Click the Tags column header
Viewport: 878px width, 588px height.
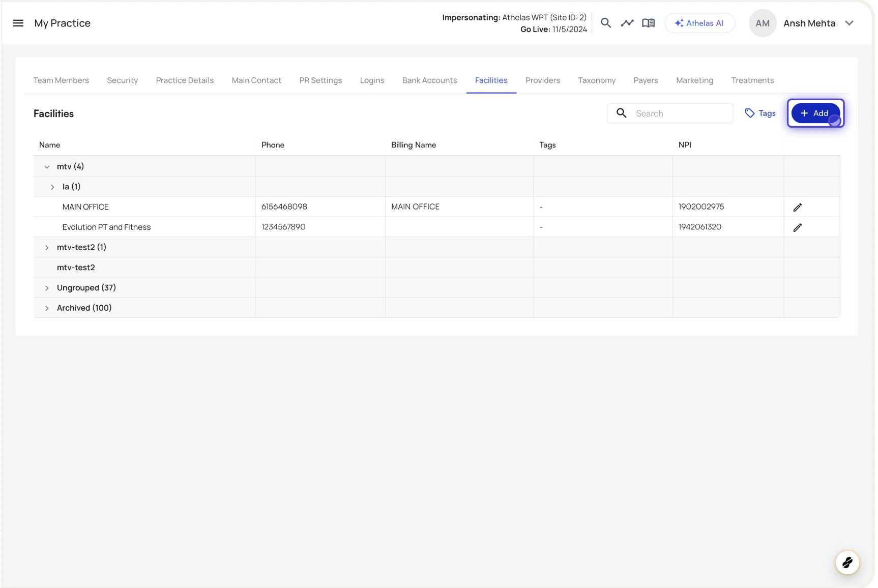tap(547, 145)
